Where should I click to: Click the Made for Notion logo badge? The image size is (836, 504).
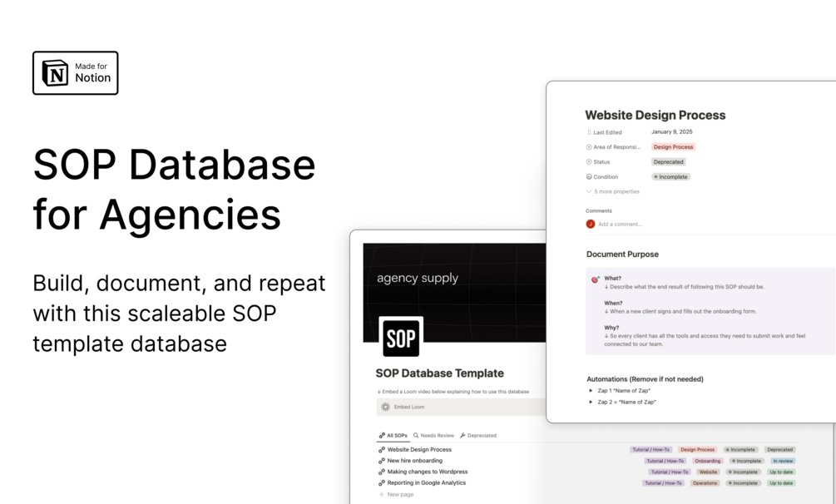(75, 73)
